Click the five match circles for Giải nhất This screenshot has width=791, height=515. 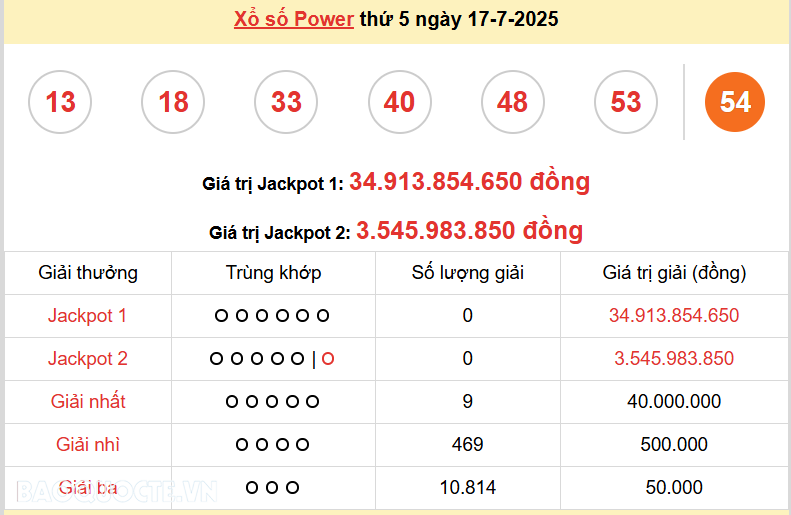pos(272,402)
